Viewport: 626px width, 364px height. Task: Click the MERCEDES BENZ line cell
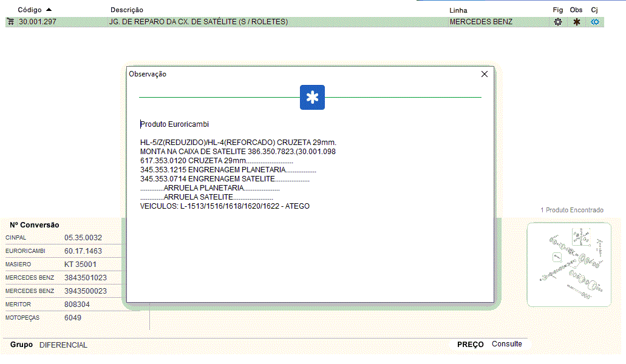(481, 22)
